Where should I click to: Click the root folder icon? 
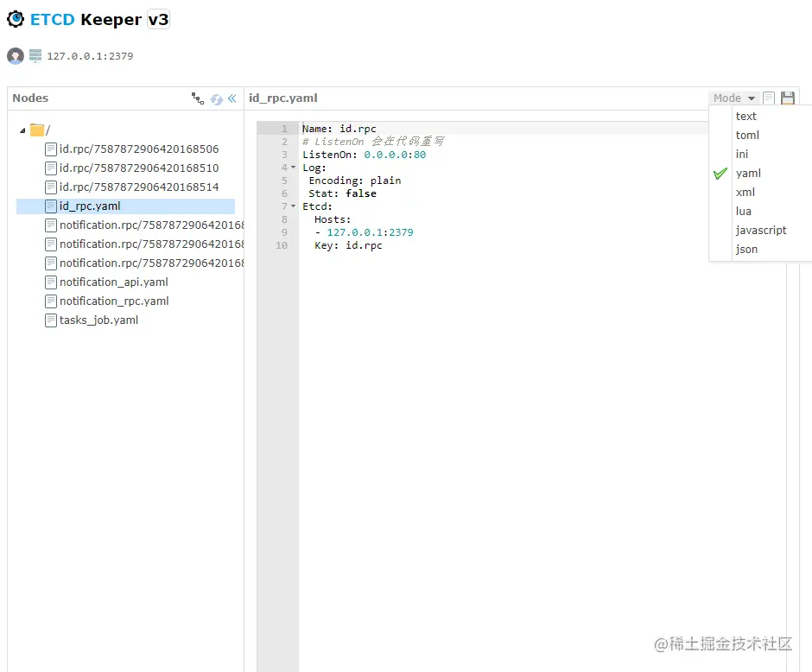[37, 130]
